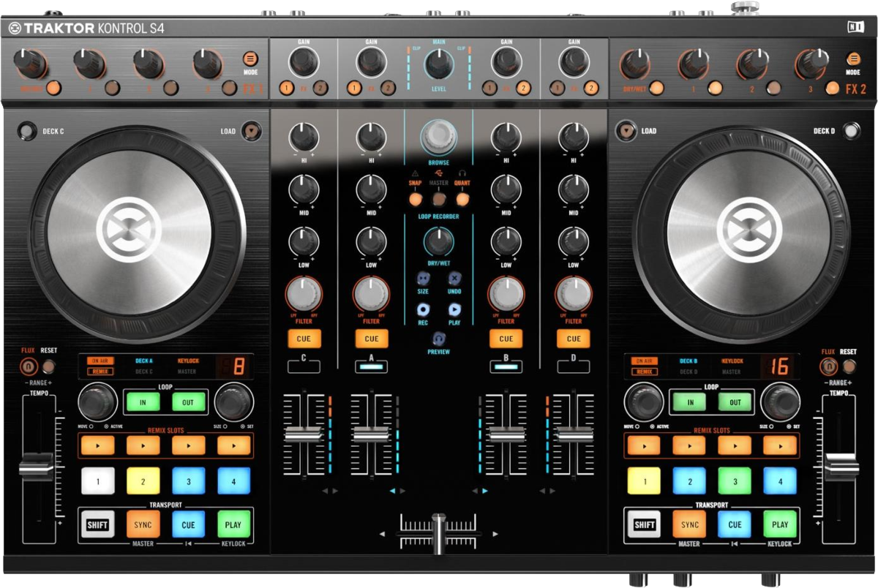878x588 pixels.
Task: Click left deck SYNC button
Action: [143, 524]
